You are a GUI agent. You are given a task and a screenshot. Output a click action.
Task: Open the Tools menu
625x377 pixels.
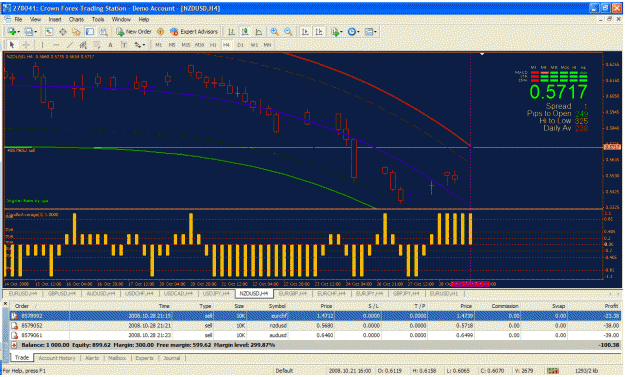pyautogui.click(x=98, y=19)
